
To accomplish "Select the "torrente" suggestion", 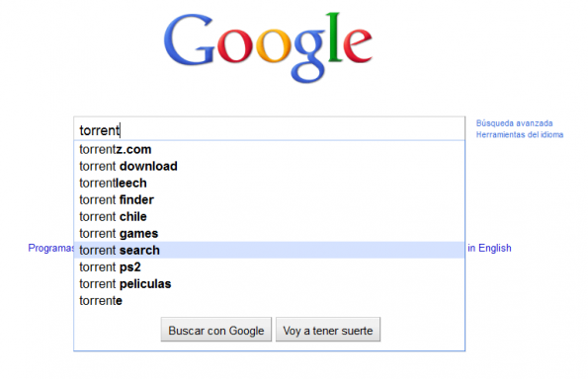I will coord(269,301).
